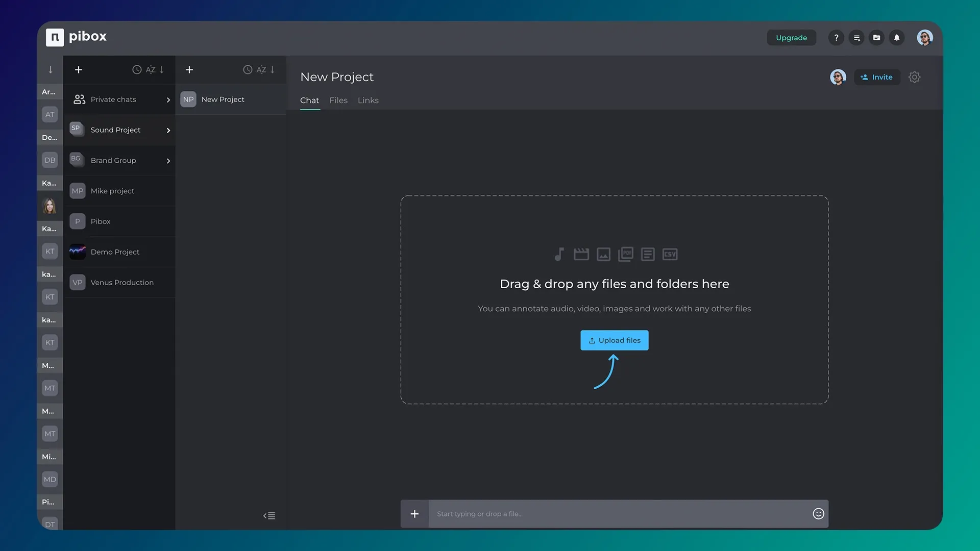The height and width of the screenshot is (551, 980).
Task: Click the plus icon in the message input bar
Action: point(414,514)
